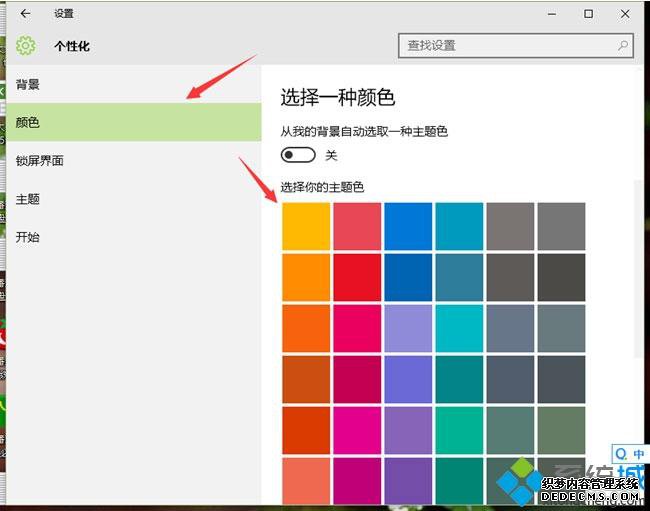Pick the orange swatch in the second row
This screenshot has width=650, height=511.
[306, 277]
